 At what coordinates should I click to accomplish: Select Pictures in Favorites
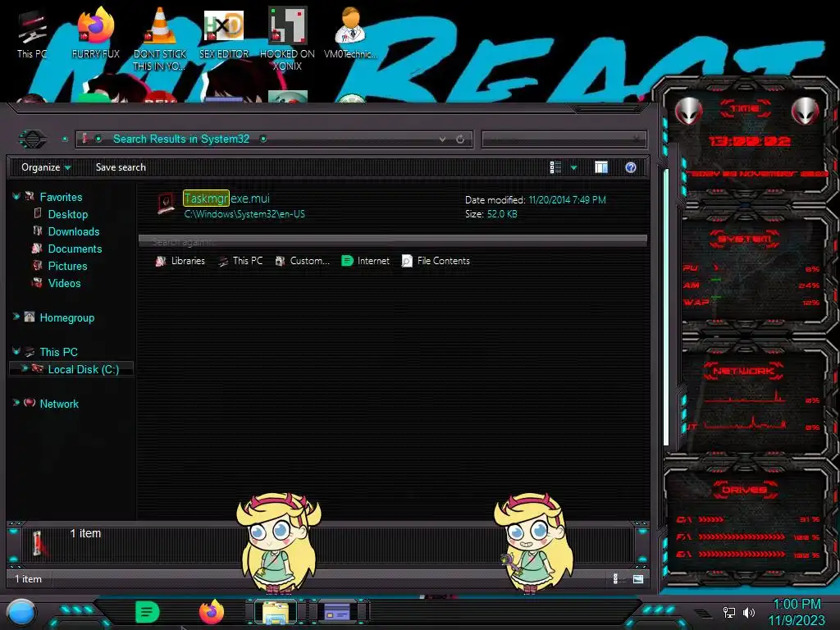pyautogui.click(x=67, y=266)
